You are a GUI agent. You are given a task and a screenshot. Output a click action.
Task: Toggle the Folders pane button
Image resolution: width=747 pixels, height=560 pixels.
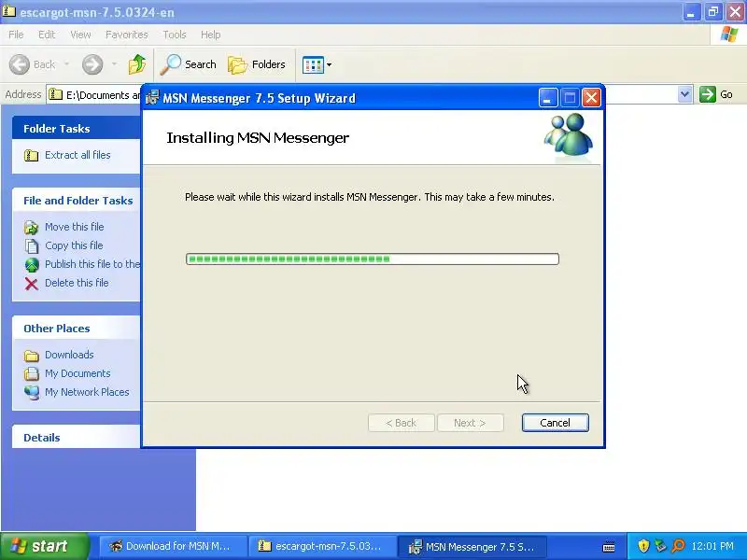(x=257, y=64)
